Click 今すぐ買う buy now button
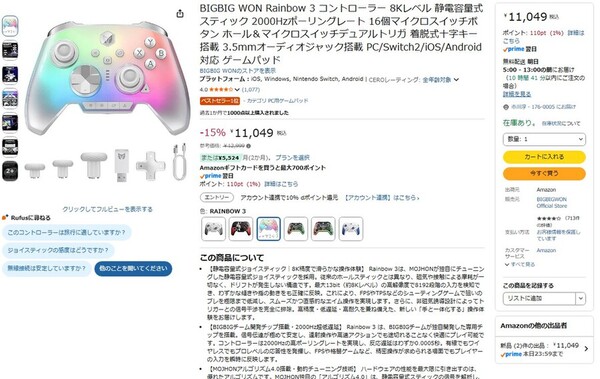Viewport: 600px width, 379px height. point(544,173)
